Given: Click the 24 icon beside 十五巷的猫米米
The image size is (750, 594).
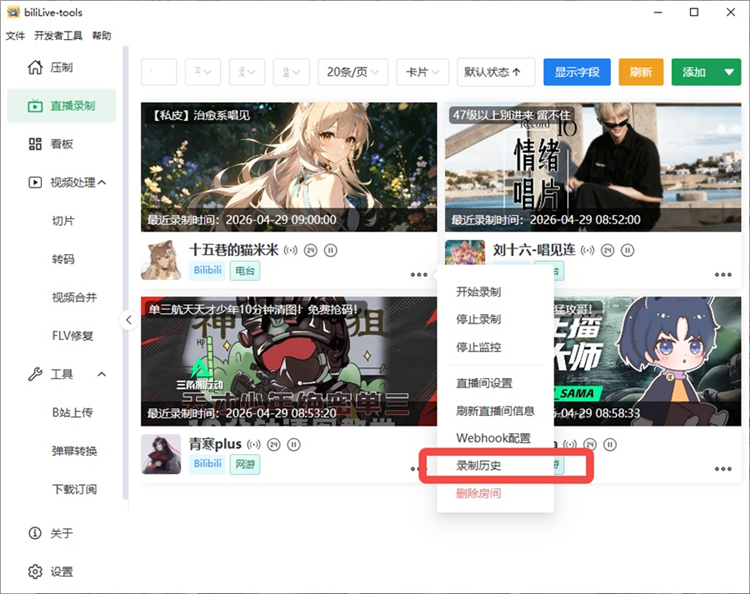Looking at the screenshot, I should coord(310,250).
